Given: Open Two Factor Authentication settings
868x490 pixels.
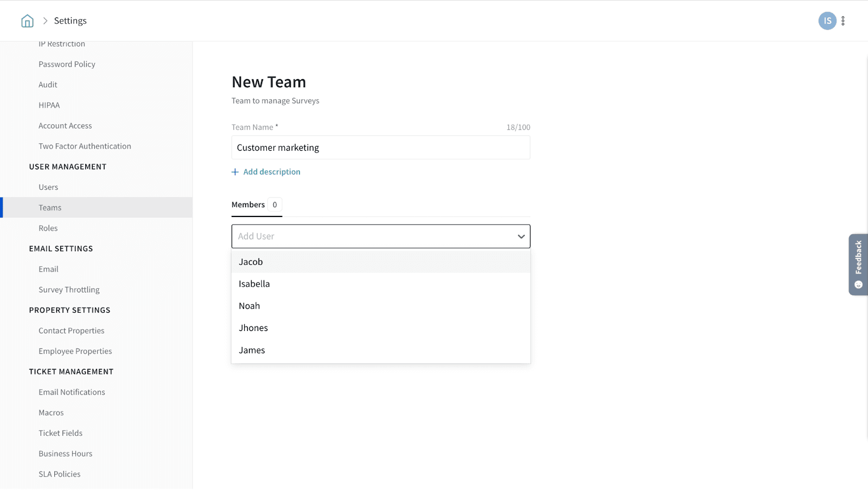Looking at the screenshot, I should click(x=85, y=147).
